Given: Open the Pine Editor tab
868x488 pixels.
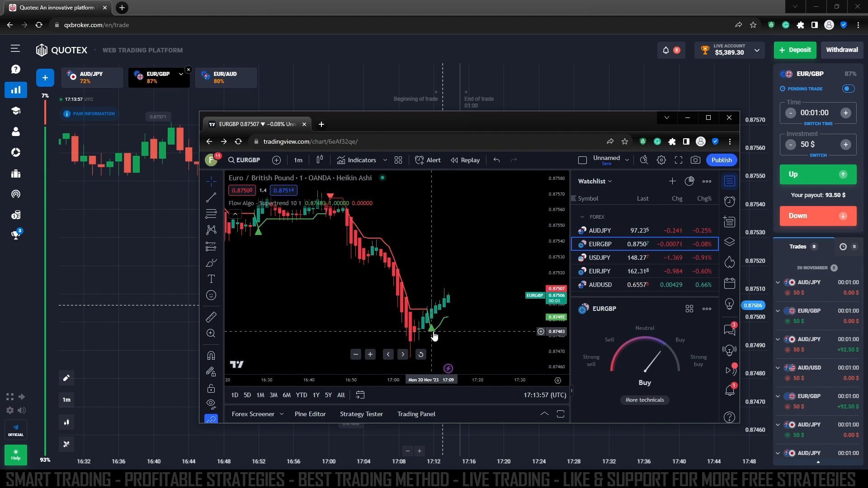Looking at the screenshot, I should click(x=310, y=413).
